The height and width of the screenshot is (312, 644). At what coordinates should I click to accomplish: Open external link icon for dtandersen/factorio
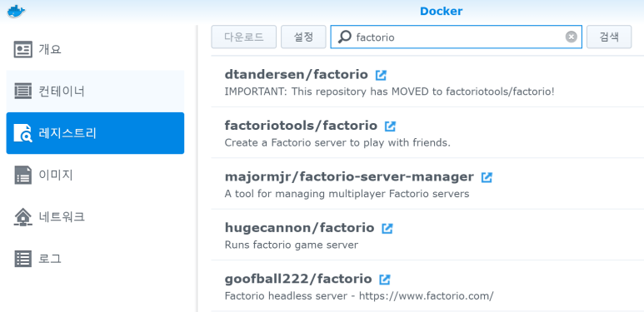click(381, 75)
